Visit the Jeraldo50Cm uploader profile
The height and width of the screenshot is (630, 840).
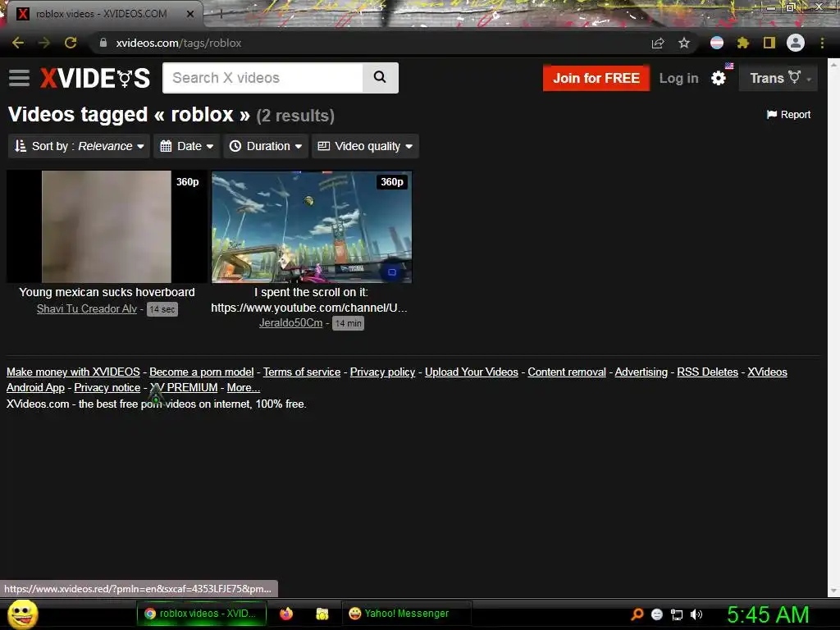[291, 323]
